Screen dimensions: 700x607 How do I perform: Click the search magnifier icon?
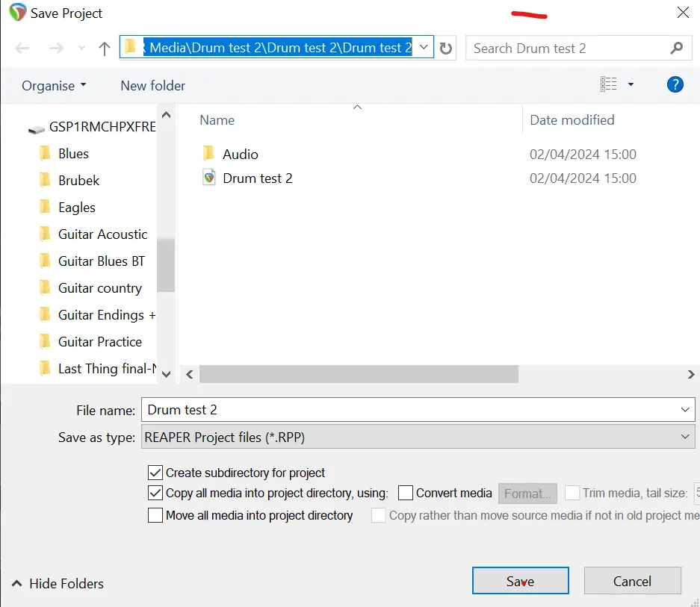(x=676, y=49)
